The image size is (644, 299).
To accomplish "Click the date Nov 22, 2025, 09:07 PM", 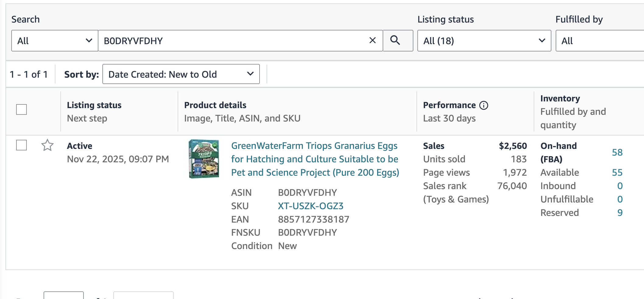I will point(118,159).
